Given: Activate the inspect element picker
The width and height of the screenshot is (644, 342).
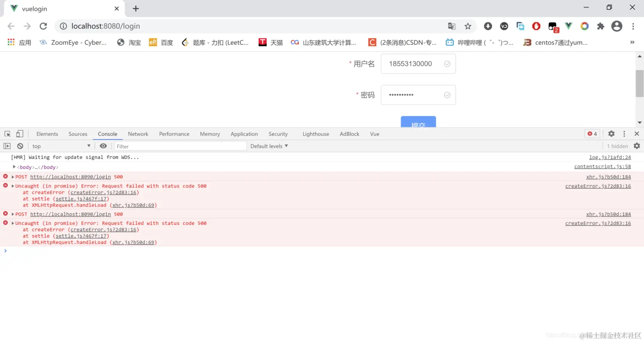Looking at the screenshot, I should pos(7,134).
